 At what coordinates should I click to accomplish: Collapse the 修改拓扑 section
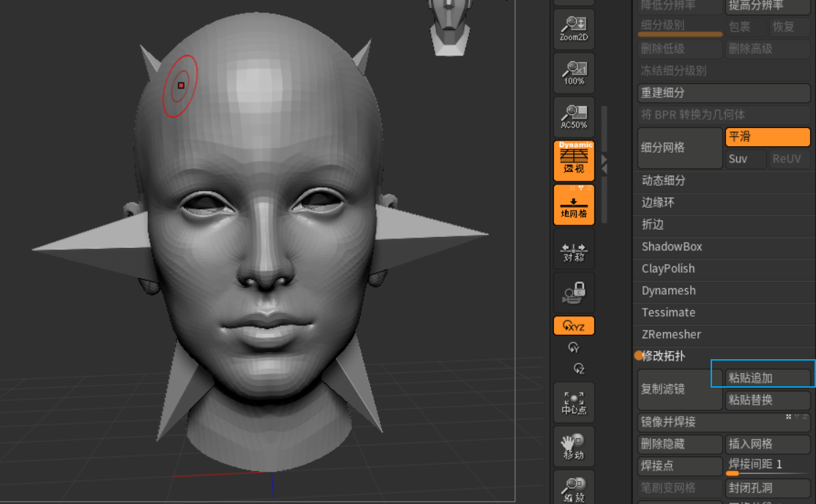pyautogui.click(x=663, y=356)
